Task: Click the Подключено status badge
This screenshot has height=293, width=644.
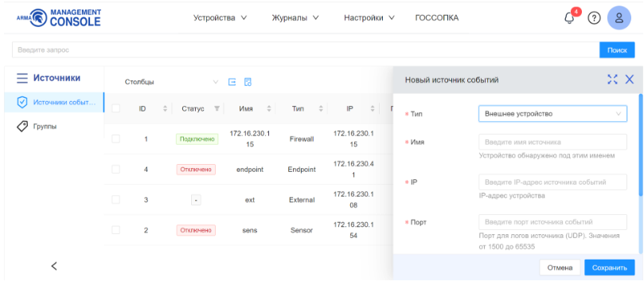Action: [x=197, y=139]
